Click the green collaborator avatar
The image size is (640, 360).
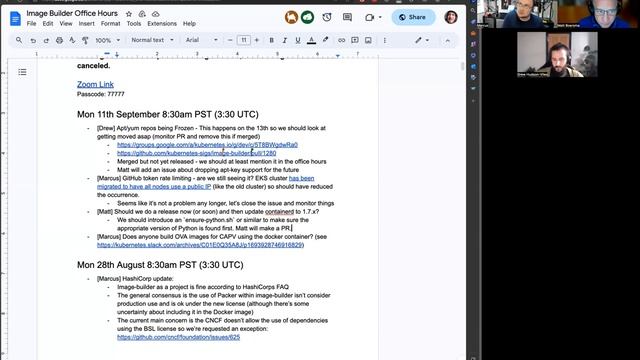pos(307,17)
